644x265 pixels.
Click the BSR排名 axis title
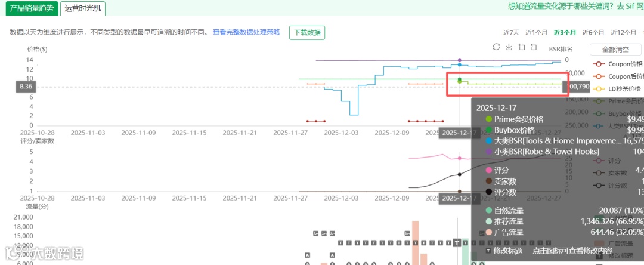pos(561,49)
